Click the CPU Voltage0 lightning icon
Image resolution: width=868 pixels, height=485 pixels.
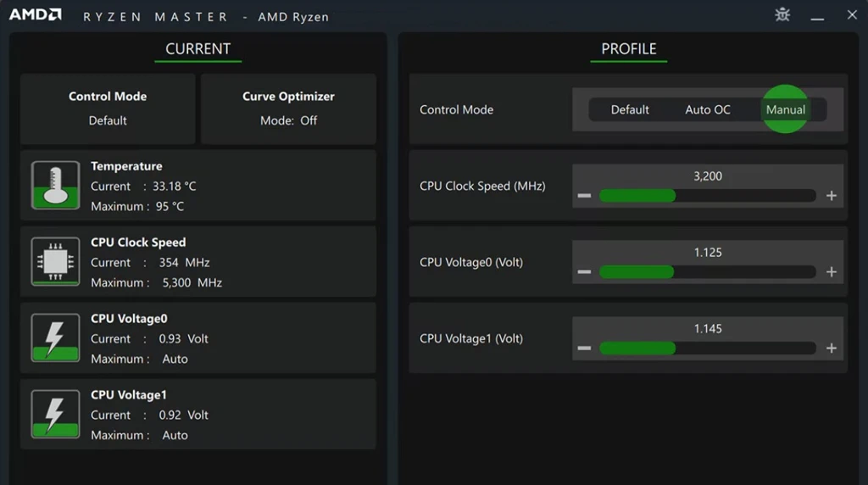55,337
